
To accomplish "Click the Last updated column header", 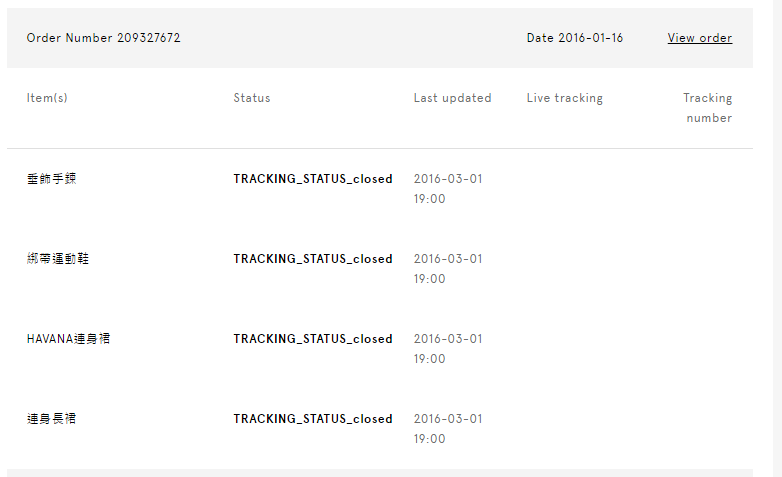I will click(452, 98).
